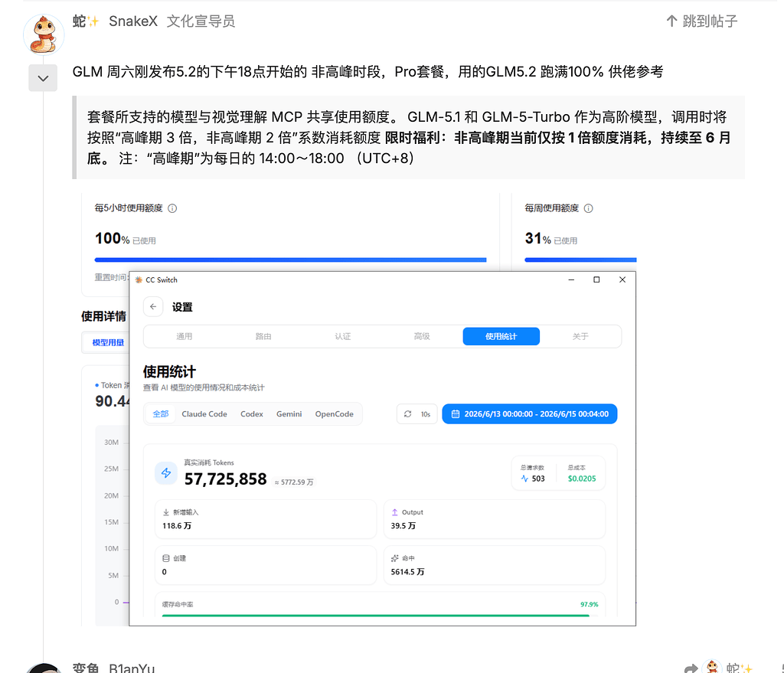Close the CC Switch window

coord(622,279)
